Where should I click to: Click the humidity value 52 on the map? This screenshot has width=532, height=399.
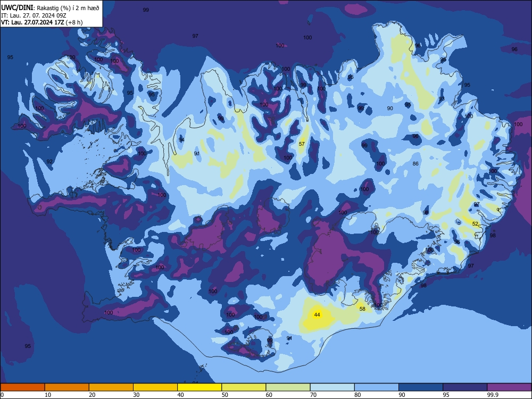[x=475, y=224]
